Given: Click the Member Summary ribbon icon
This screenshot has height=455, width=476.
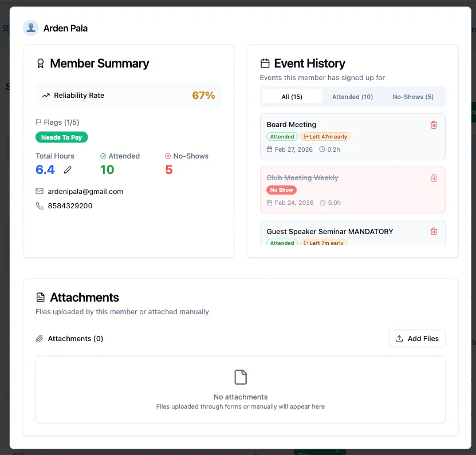Looking at the screenshot, I should [x=40, y=64].
